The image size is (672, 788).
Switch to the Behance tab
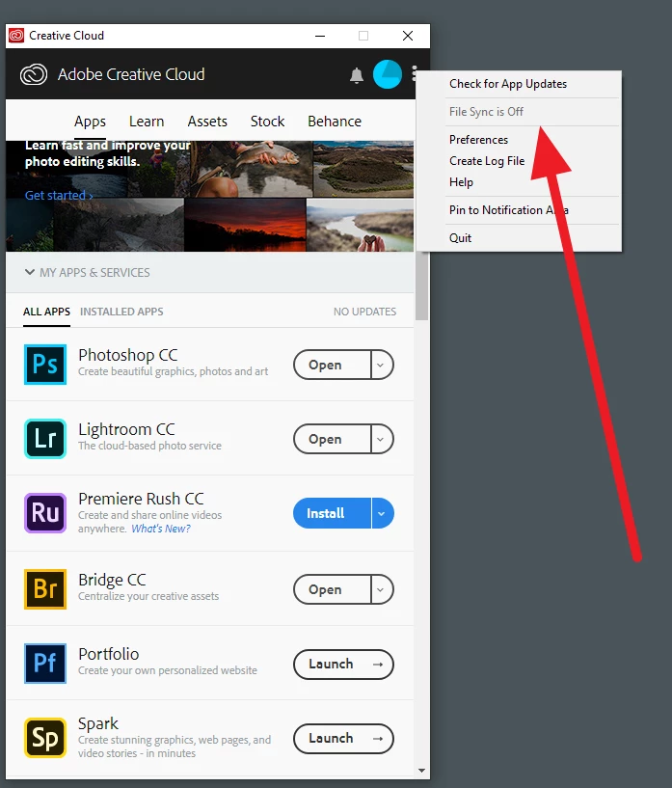pyautogui.click(x=335, y=122)
